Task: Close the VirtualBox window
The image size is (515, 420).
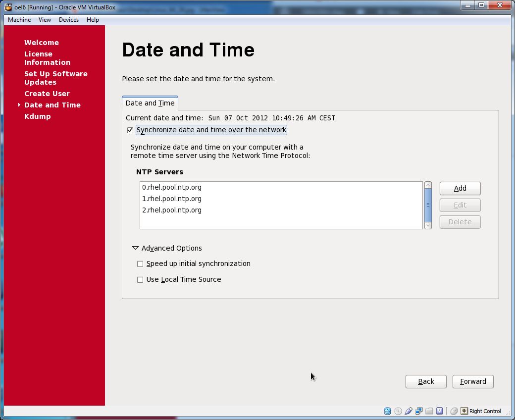Action: click(x=500, y=5)
